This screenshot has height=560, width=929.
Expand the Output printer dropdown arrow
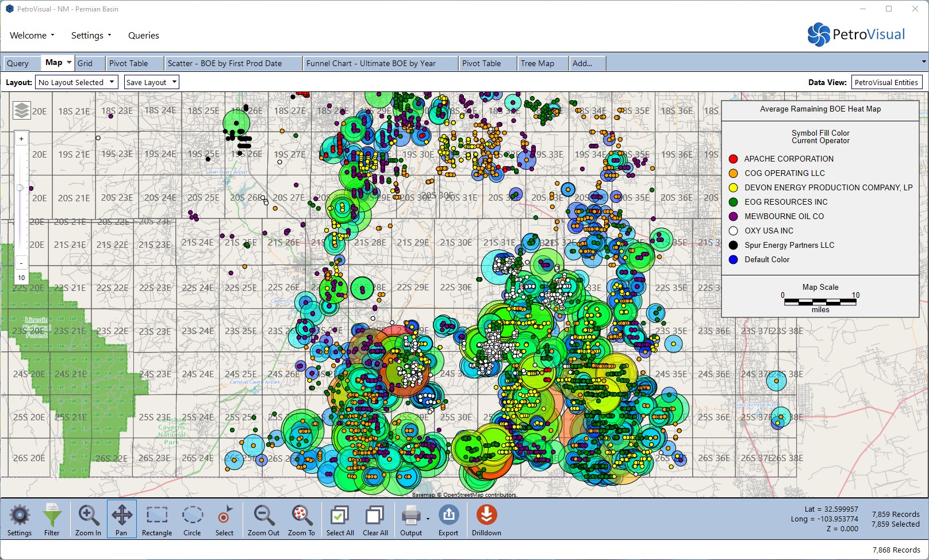(428, 519)
